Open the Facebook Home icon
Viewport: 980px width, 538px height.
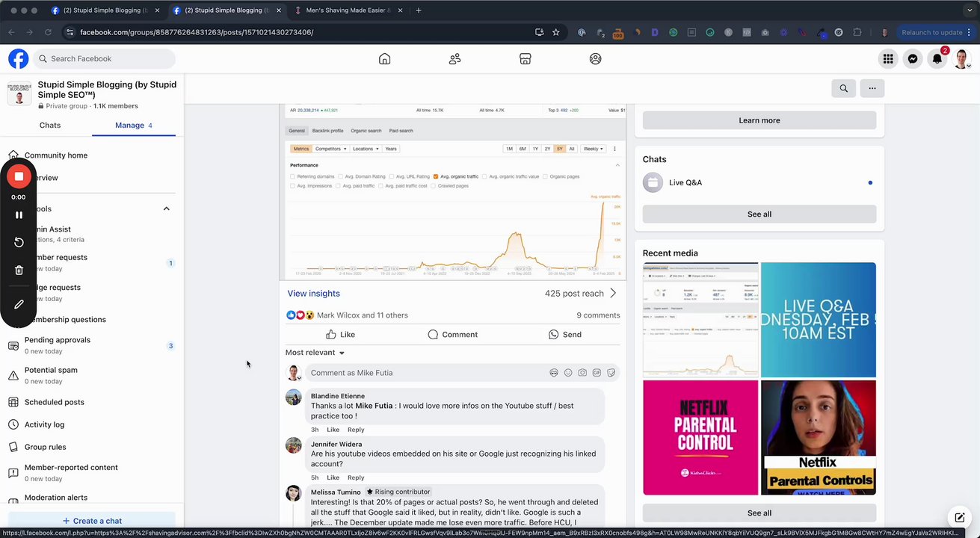(384, 58)
